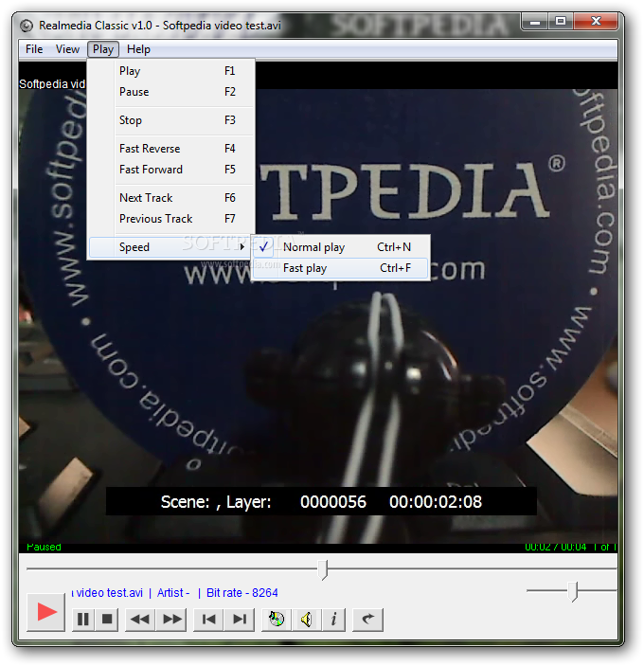
Task: Choose Pause F2 from the menu
Action: point(171,92)
